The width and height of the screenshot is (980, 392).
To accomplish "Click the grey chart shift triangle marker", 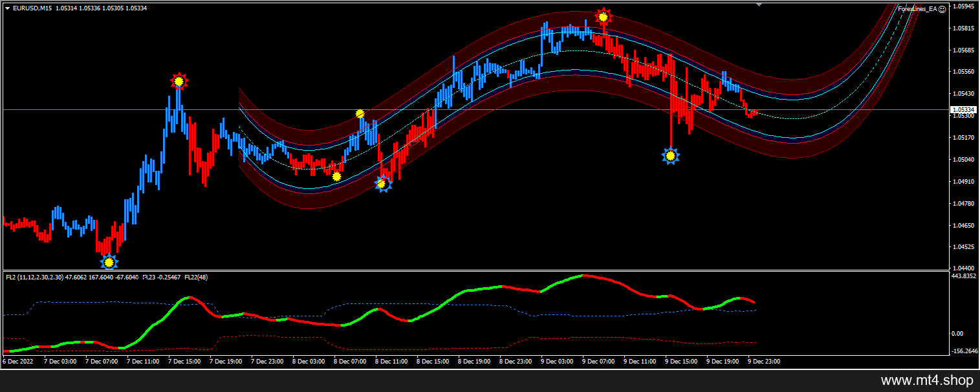I will (x=760, y=5).
